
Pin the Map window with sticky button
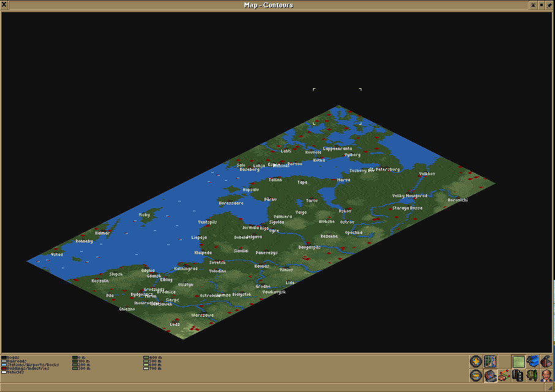coord(549,5)
